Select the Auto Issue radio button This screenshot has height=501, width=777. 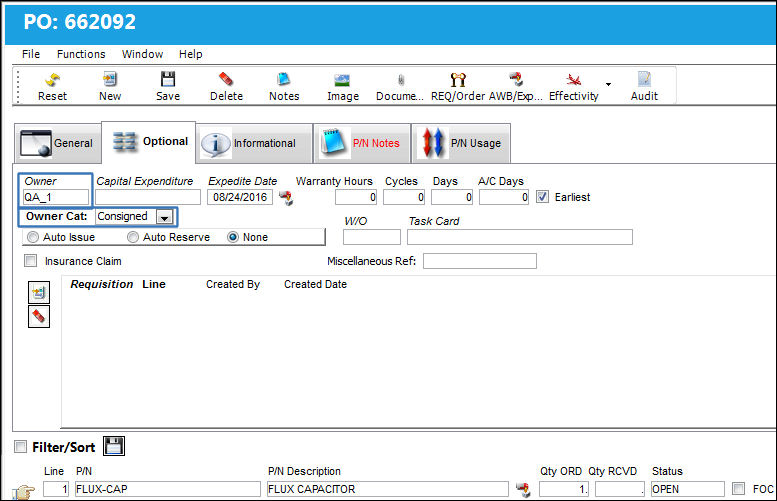[33, 237]
